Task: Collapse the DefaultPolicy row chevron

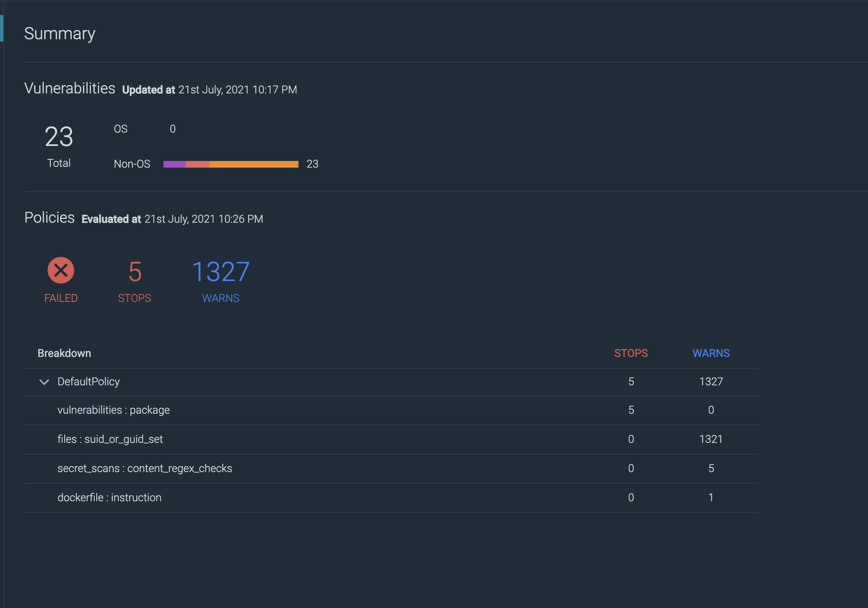Action: pos(44,382)
